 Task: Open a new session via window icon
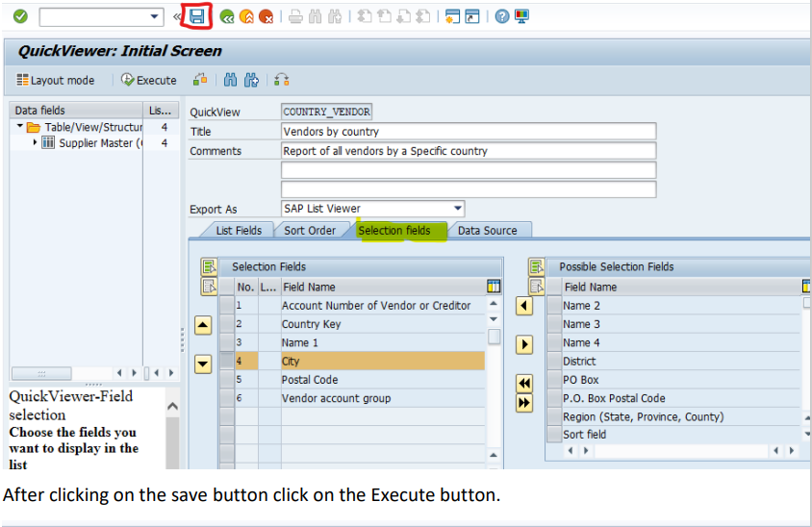[452, 16]
